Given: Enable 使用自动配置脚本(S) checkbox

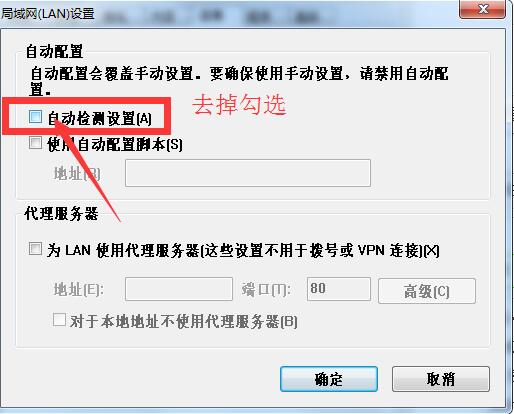Looking at the screenshot, I should (x=35, y=143).
